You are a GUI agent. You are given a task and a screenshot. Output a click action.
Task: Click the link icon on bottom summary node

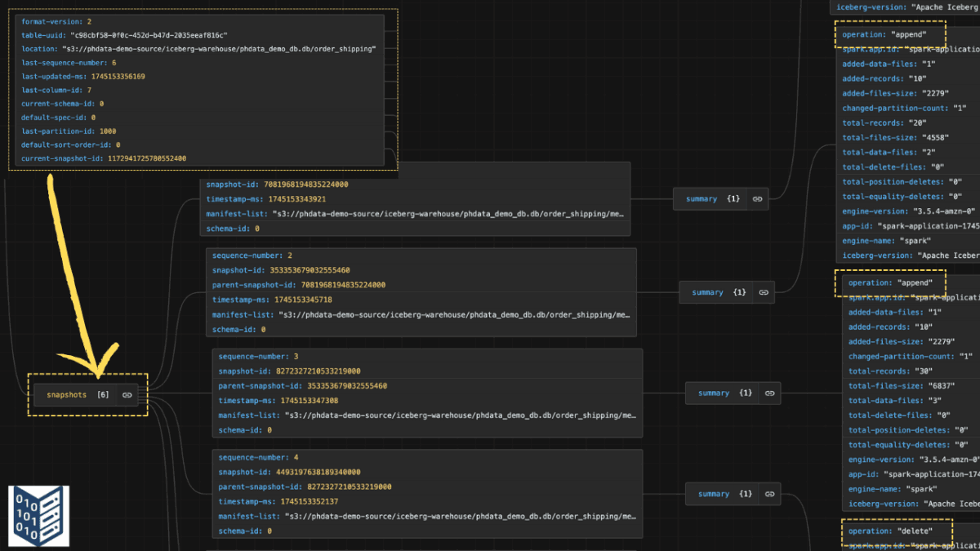768,493
